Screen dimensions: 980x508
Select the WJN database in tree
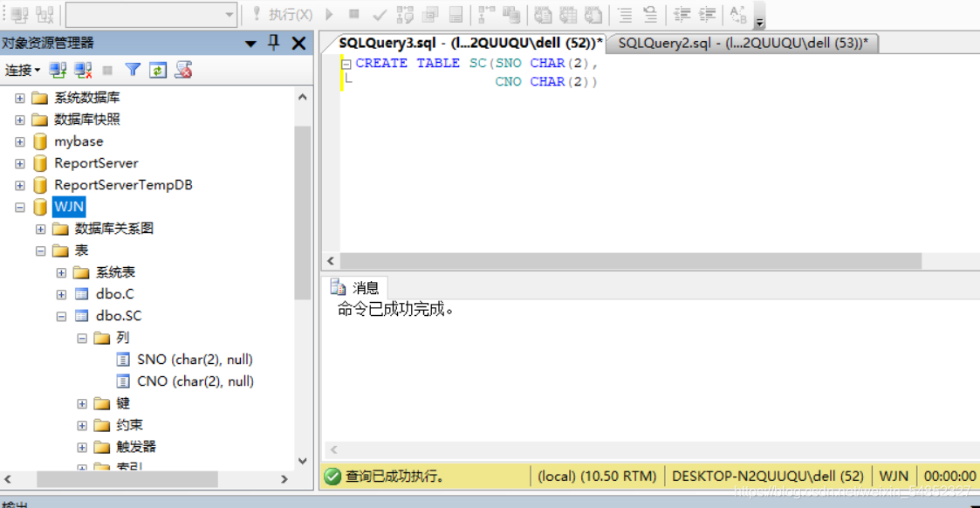click(69, 207)
